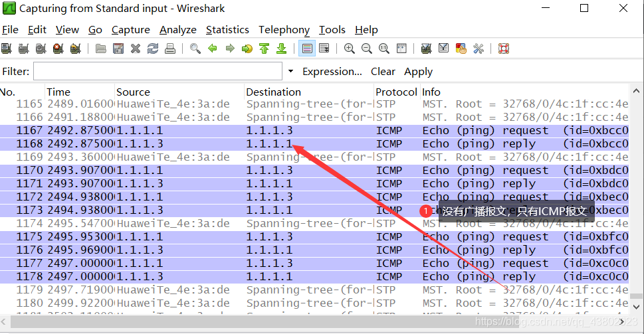Go forward in packet history
The width and height of the screenshot is (644, 334).
[x=230, y=48]
